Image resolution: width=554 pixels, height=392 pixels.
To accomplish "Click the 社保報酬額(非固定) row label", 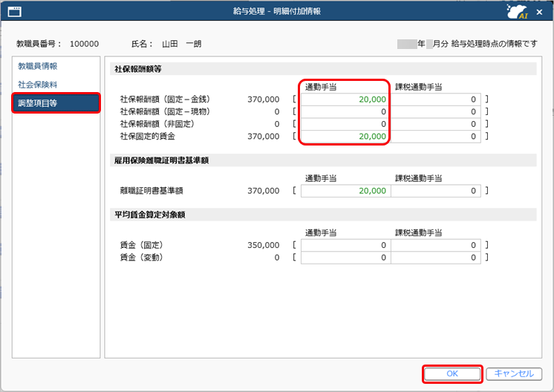I will (157, 124).
